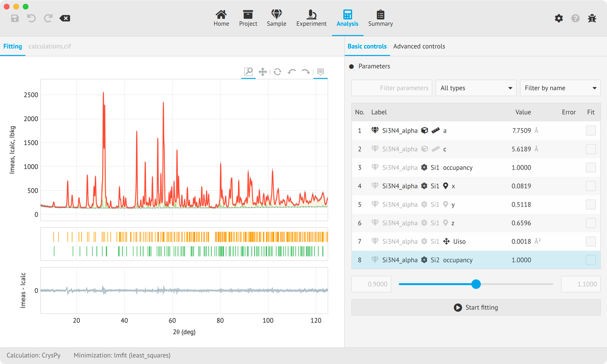Go to the Sample page
The image size is (607, 364).
tap(277, 18)
